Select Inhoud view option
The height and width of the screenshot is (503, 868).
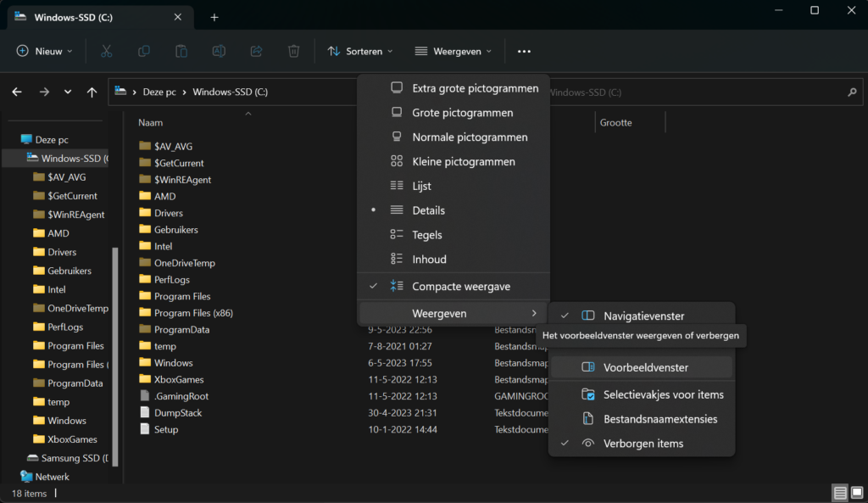[x=453, y=259]
